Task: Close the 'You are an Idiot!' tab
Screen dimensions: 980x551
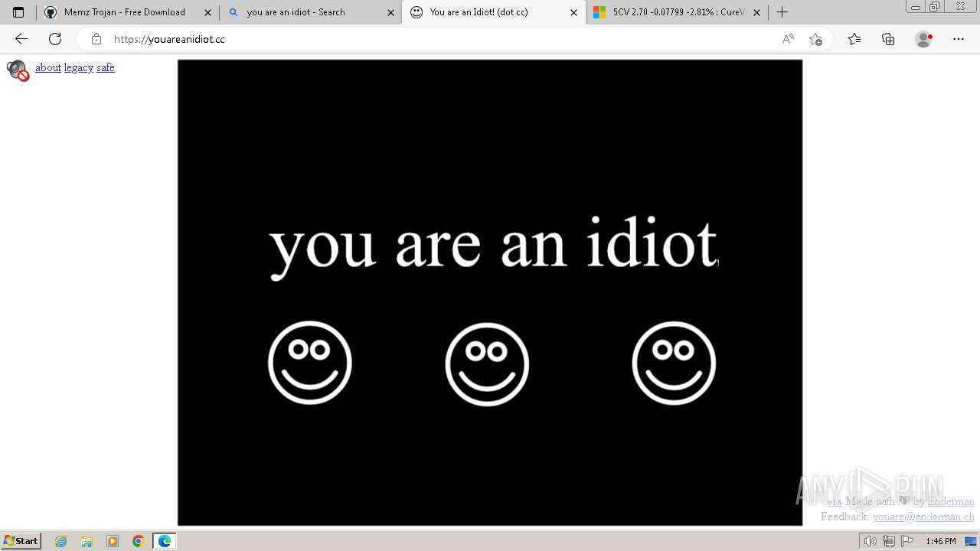Action: [573, 12]
